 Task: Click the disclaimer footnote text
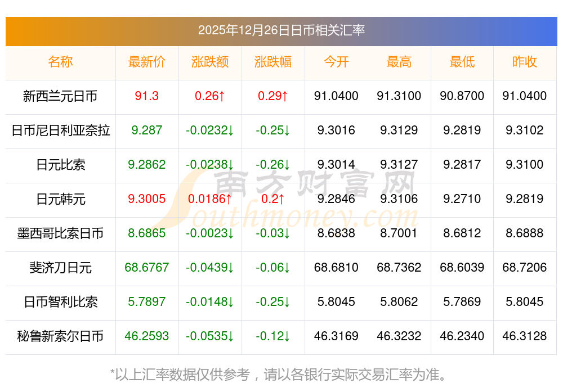point(279,375)
